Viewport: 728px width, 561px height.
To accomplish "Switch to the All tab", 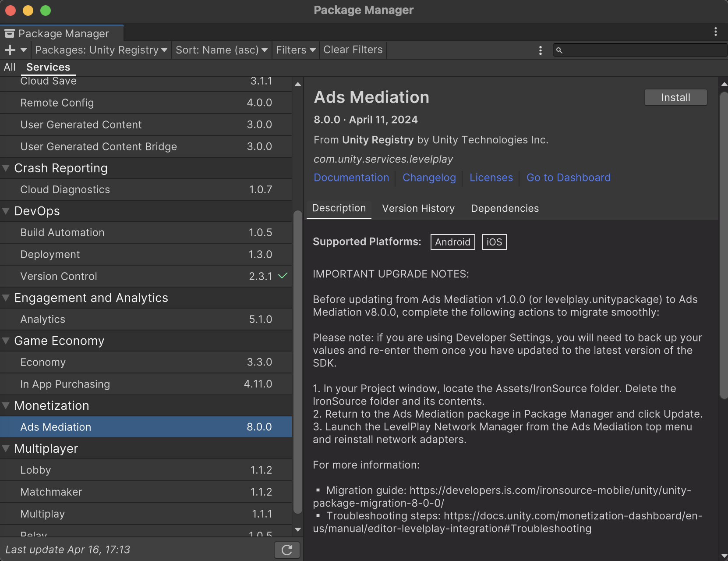I will (x=10, y=67).
